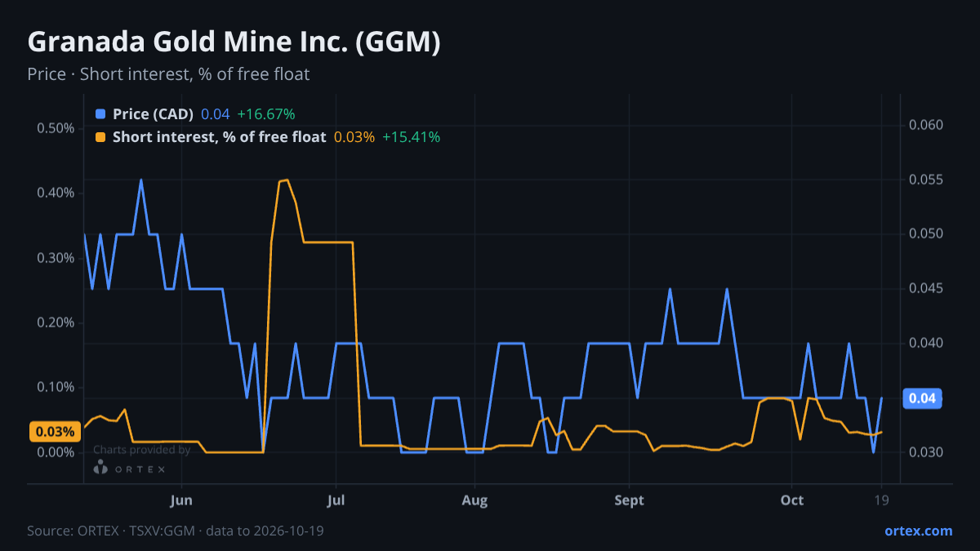Click the orange Short interest legend swatch
The image size is (980, 551).
(100, 137)
